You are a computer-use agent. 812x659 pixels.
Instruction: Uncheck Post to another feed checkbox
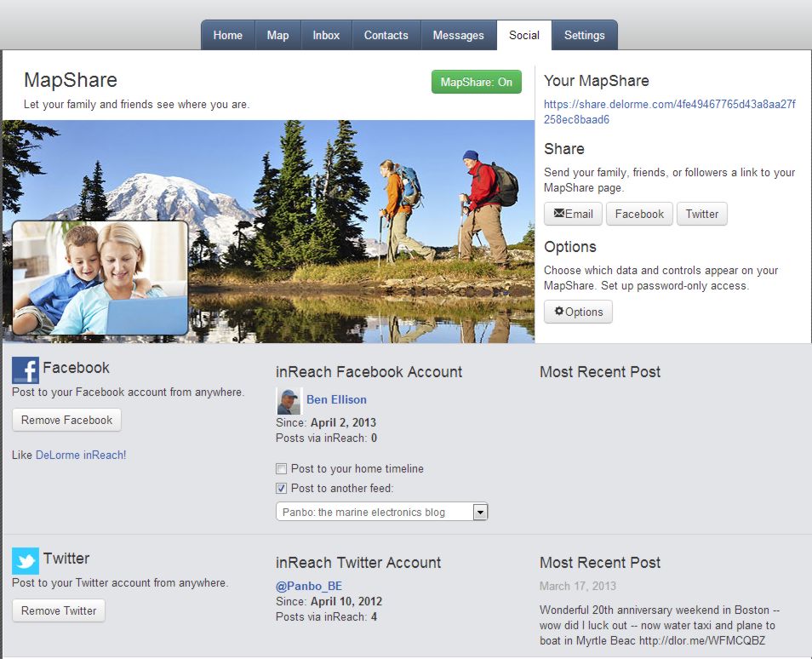(281, 488)
